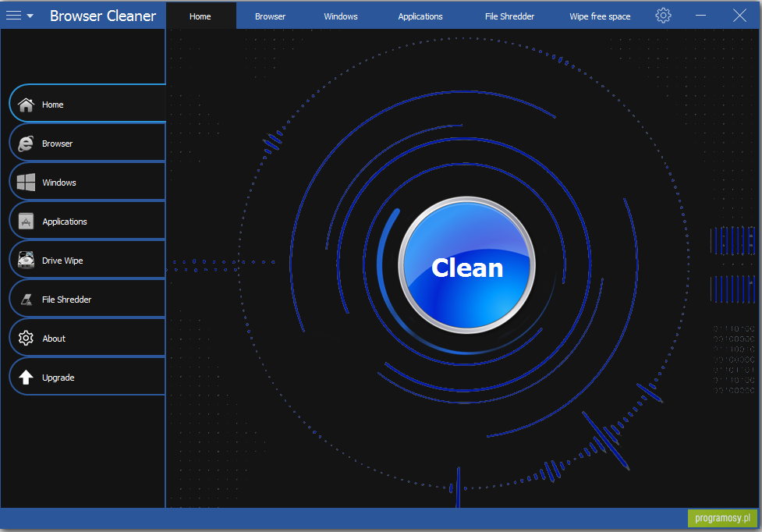This screenshot has width=762, height=532.
Task: Click the Browser globe icon in sidebar
Action: pos(27,142)
